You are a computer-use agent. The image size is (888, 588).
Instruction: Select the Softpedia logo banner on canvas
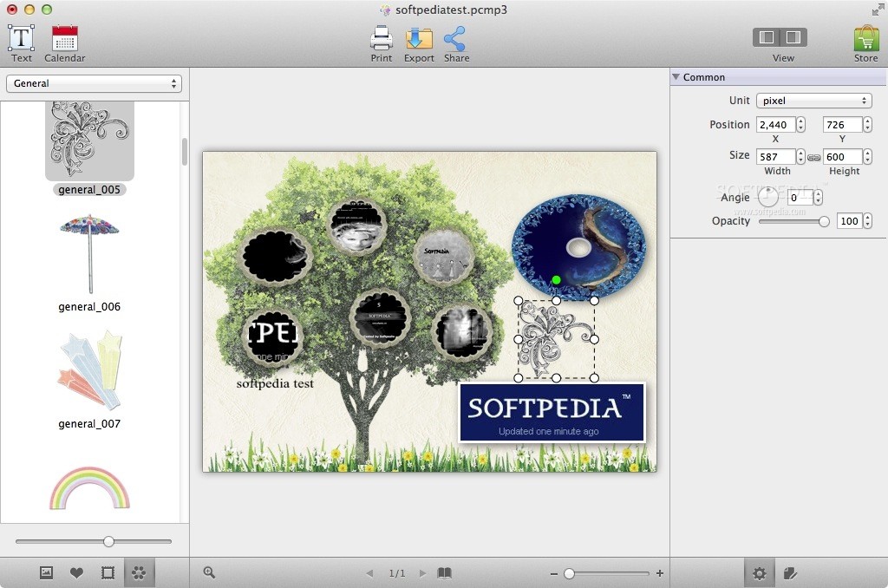point(552,412)
